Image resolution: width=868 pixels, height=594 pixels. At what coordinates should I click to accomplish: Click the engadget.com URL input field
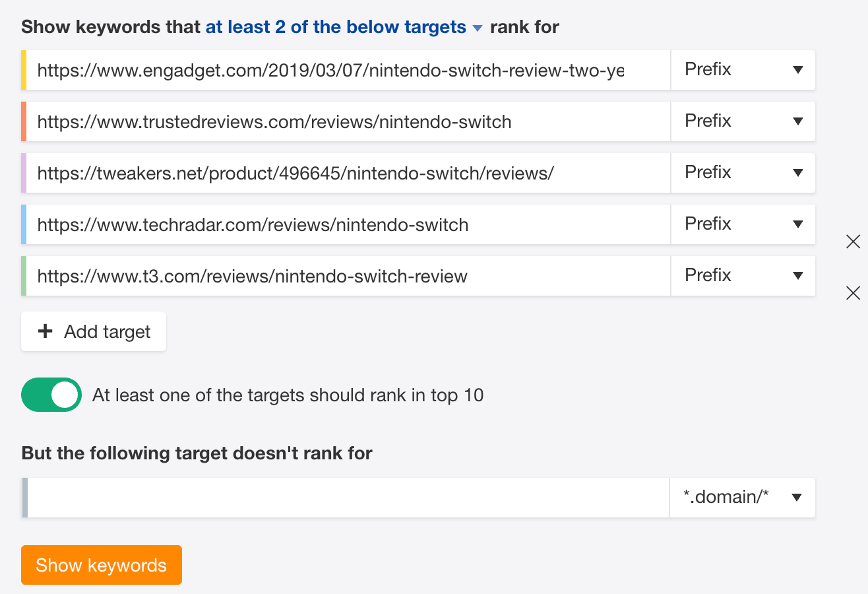[x=348, y=69]
